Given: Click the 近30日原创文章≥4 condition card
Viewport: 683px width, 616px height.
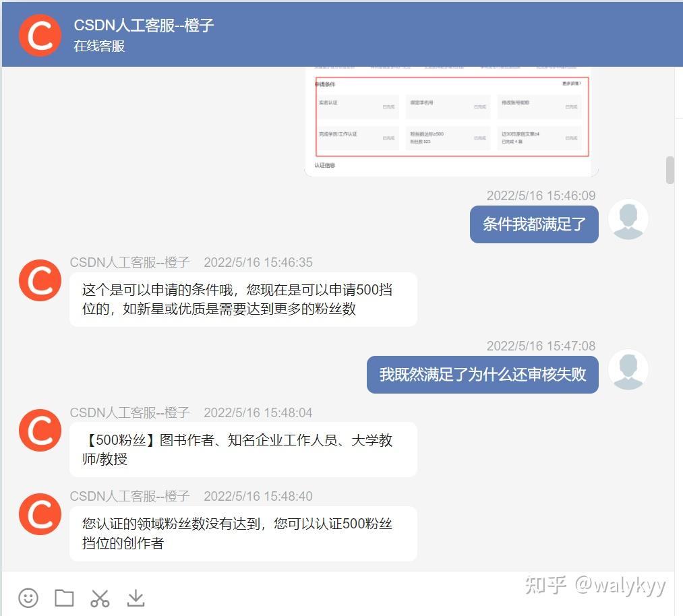Looking at the screenshot, I should click(x=539, y=137).
